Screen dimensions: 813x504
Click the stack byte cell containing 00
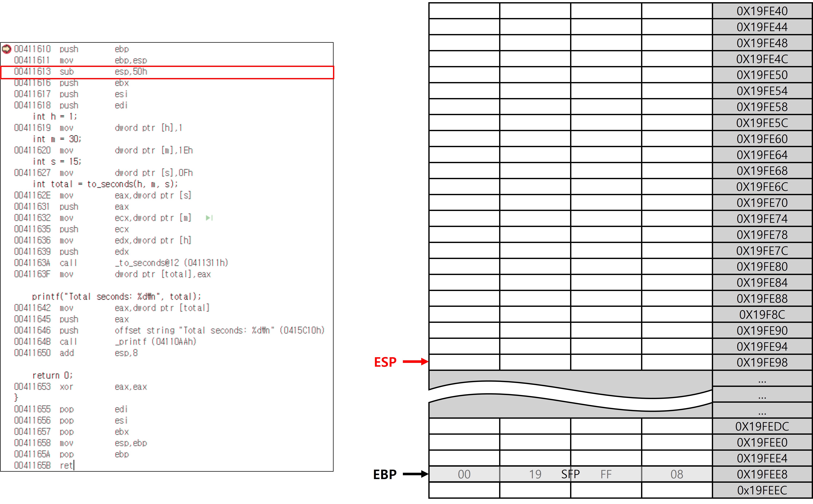(464, 474)
